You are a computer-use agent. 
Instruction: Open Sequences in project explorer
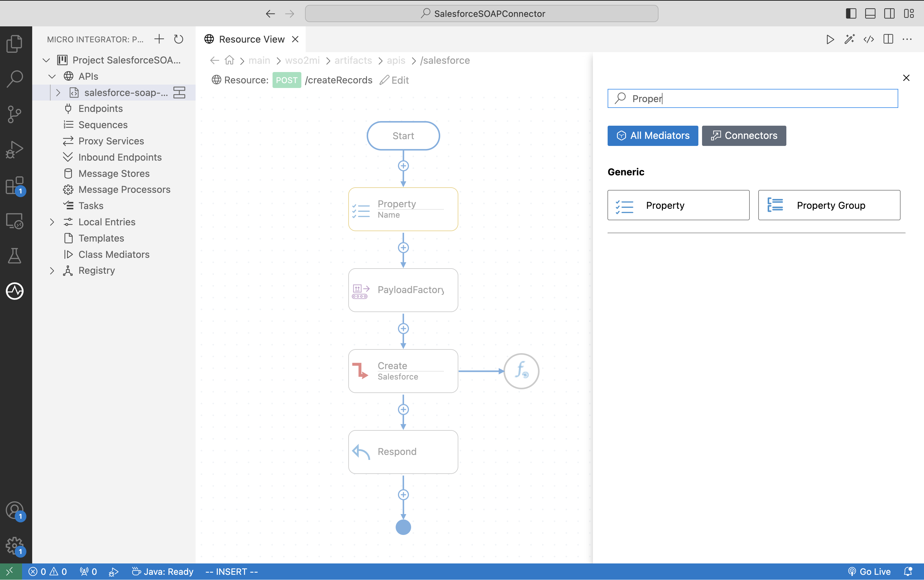tap(103, 125)
